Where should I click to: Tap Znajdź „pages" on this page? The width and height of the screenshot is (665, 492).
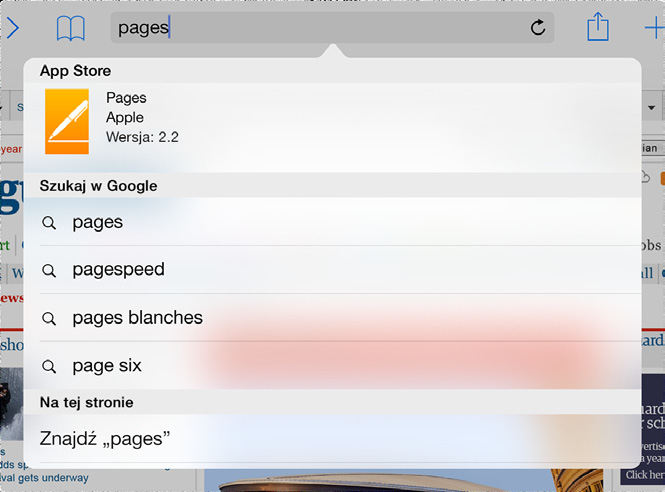click(x=332, y=439)
